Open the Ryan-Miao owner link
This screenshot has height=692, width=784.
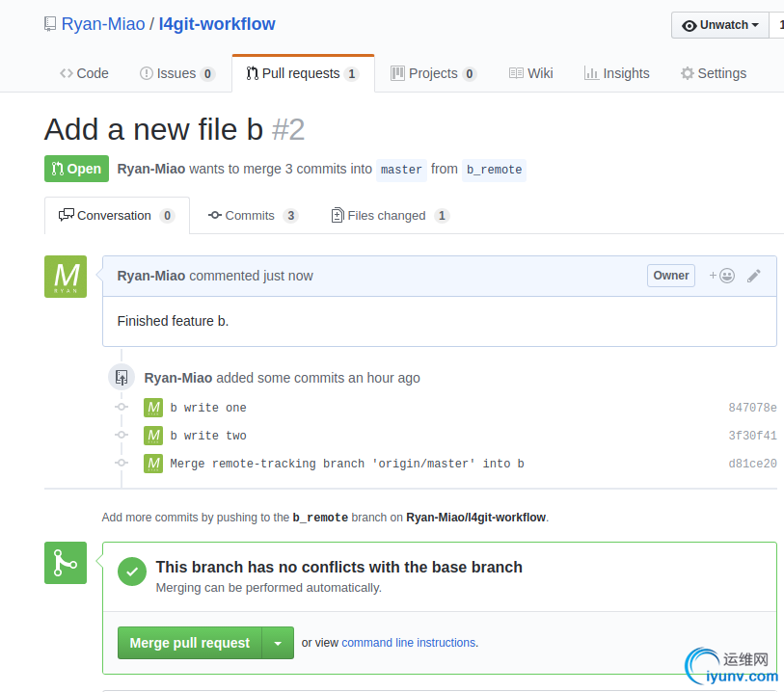(103, 24)
